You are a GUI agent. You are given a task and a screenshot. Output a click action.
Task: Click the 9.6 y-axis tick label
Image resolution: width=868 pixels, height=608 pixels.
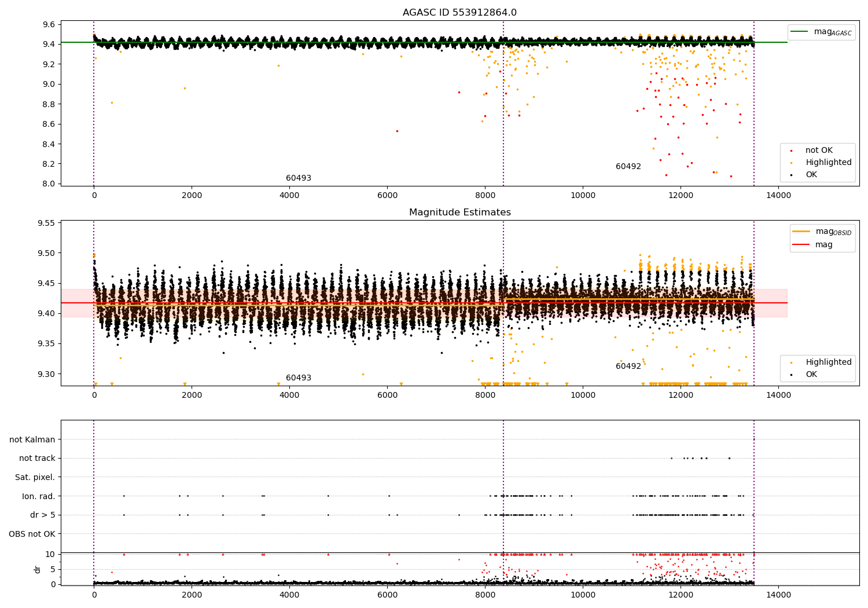coord(49,24)
